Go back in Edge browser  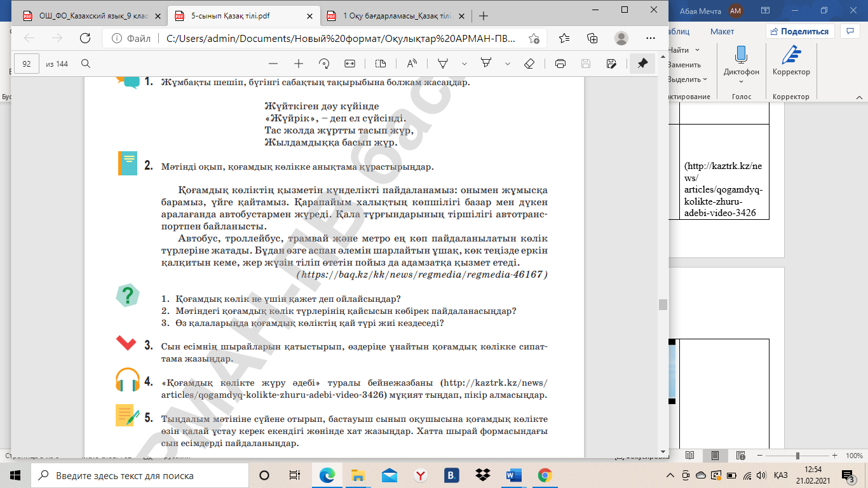pyautogui.click(x=29, y=38)
